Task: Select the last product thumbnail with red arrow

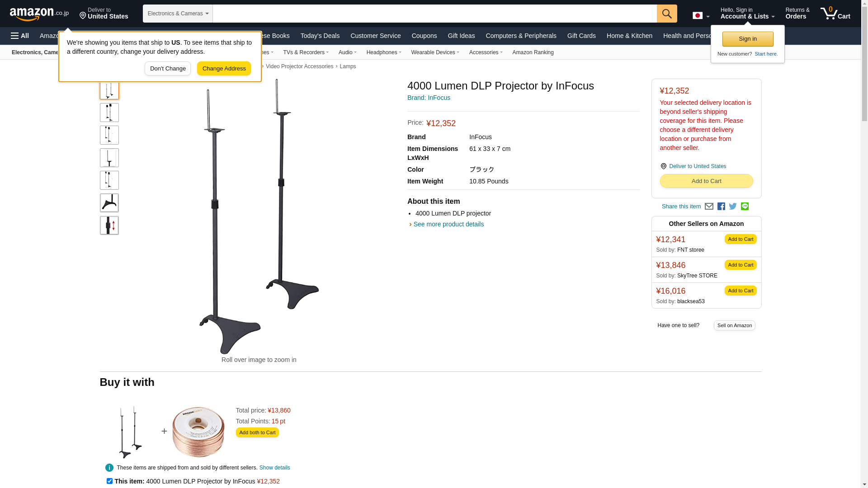Action: coord(109,225)
